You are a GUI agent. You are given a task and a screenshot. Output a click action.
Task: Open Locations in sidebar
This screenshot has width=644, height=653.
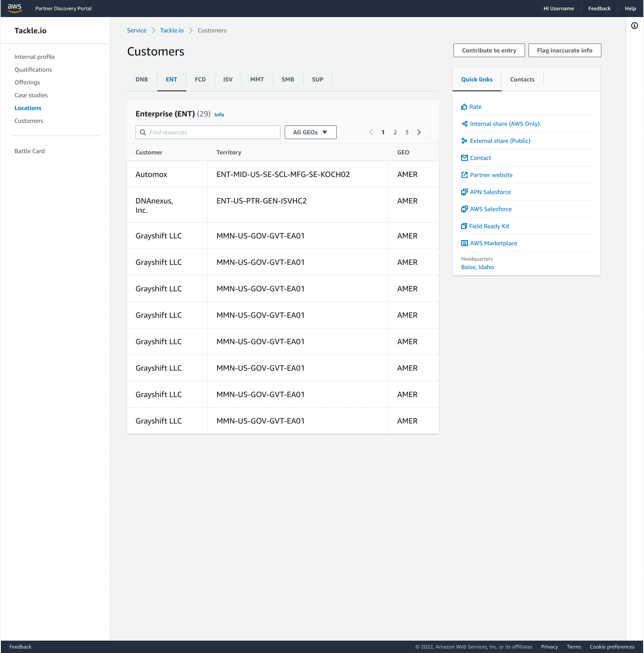[x=28, y=108]
